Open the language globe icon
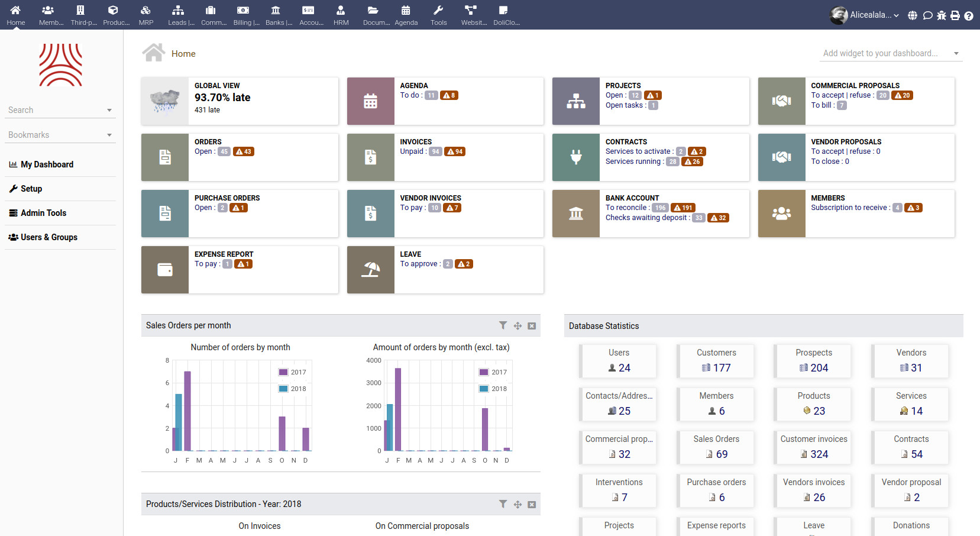The height and width of the screenshot is (536, 980). [x=913, y=15]
